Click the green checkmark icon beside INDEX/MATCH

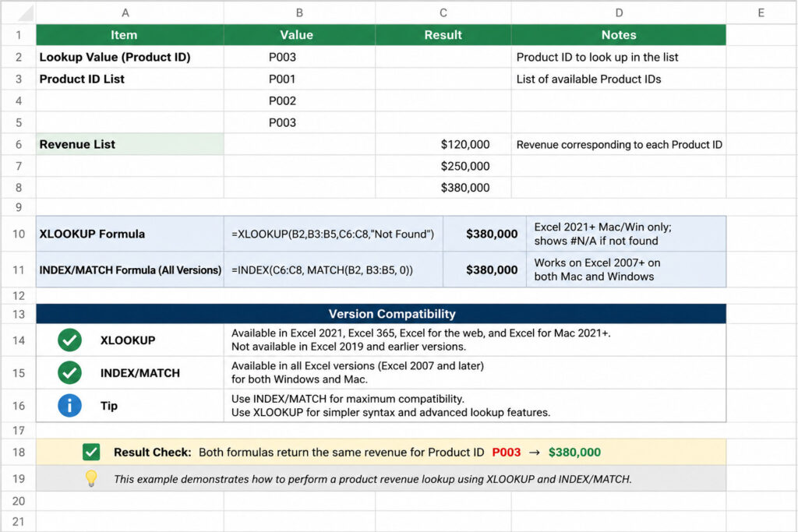(69, 373)
